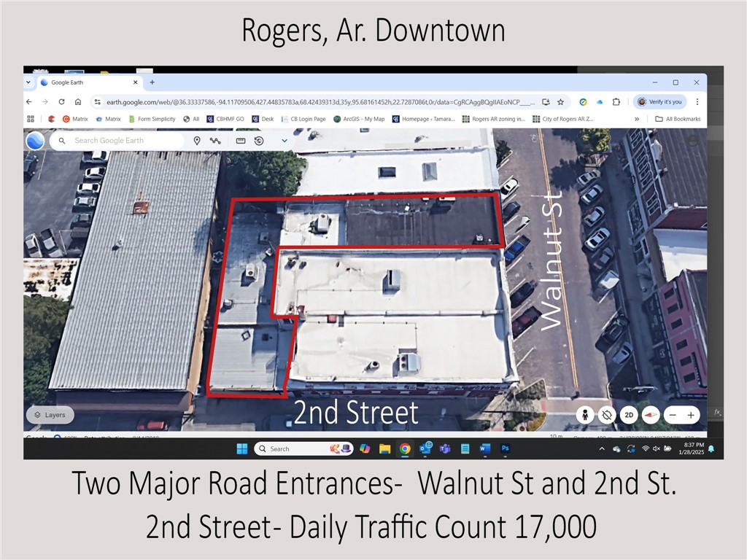Click the Google Earth logo button
Screen dimensions: 747x560
[x=35, y=141]
